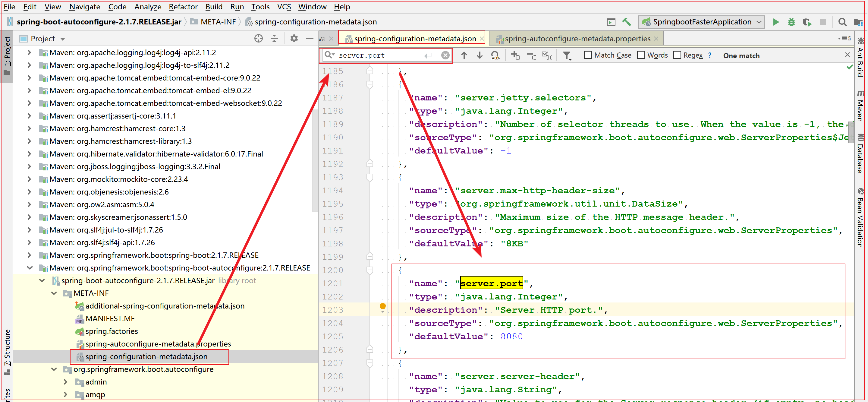Screen dimensions: 868x402
Task: Select spring-configuration-metadata.json editor tab
Action: point(415,39)
